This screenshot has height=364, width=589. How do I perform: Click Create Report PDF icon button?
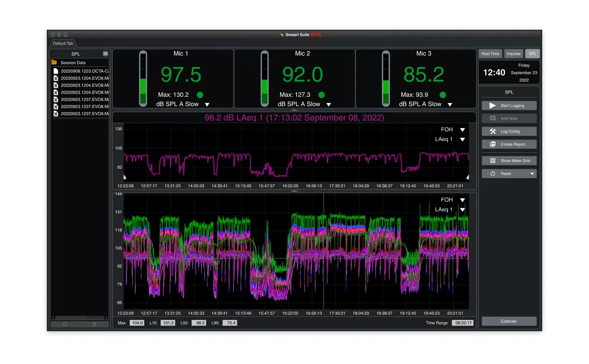point(509,144)
